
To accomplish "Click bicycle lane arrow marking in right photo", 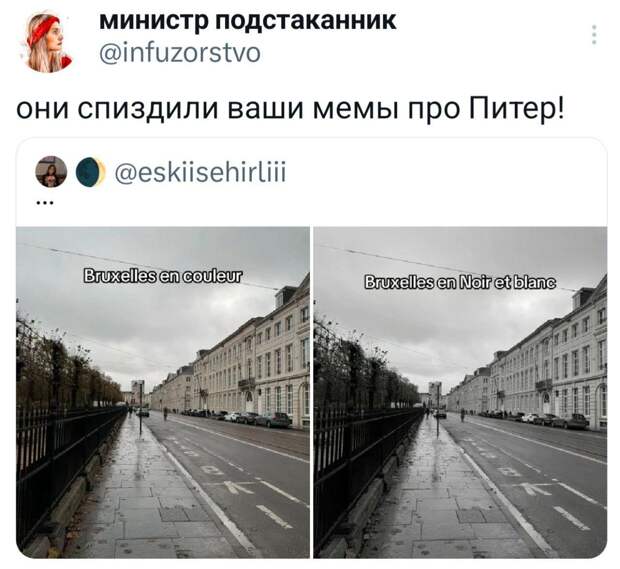I will (533, 489).
